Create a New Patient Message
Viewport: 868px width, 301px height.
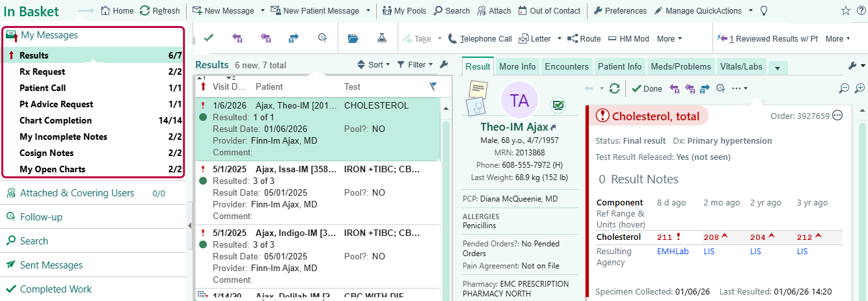[315, 11]
